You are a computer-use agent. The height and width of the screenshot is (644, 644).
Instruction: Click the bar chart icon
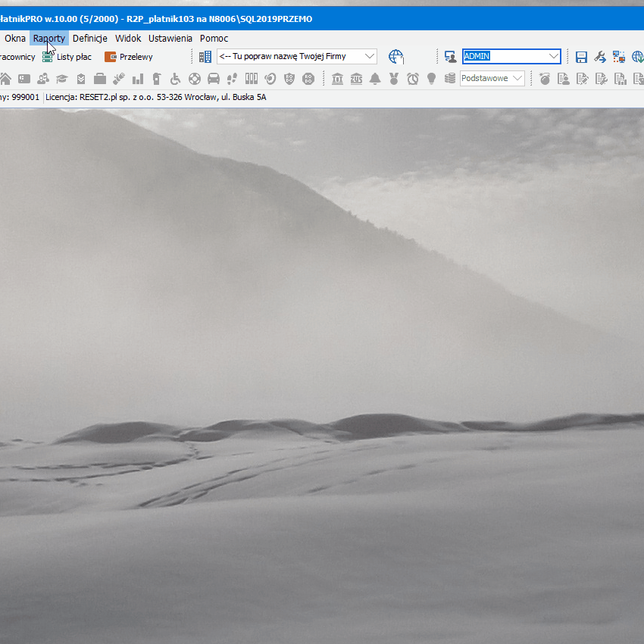pos(138,79)
